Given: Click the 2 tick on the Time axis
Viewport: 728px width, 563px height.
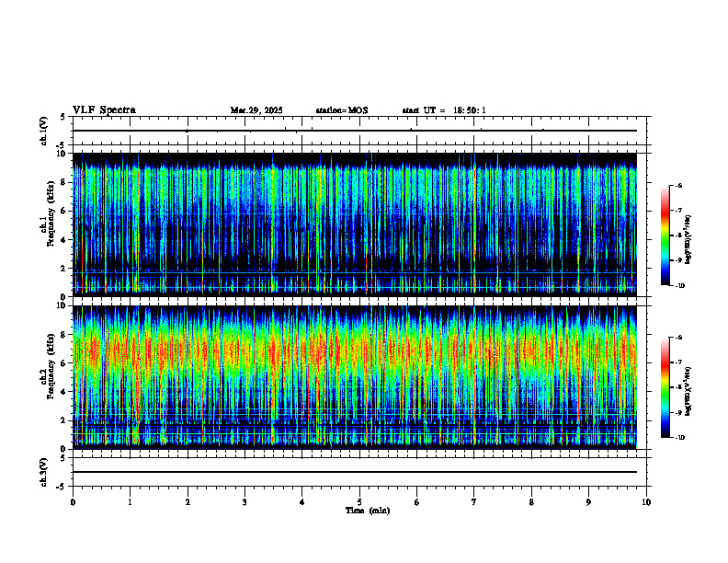Looking at the screenshot, I should pyautogui.click(x=188, y=502).
